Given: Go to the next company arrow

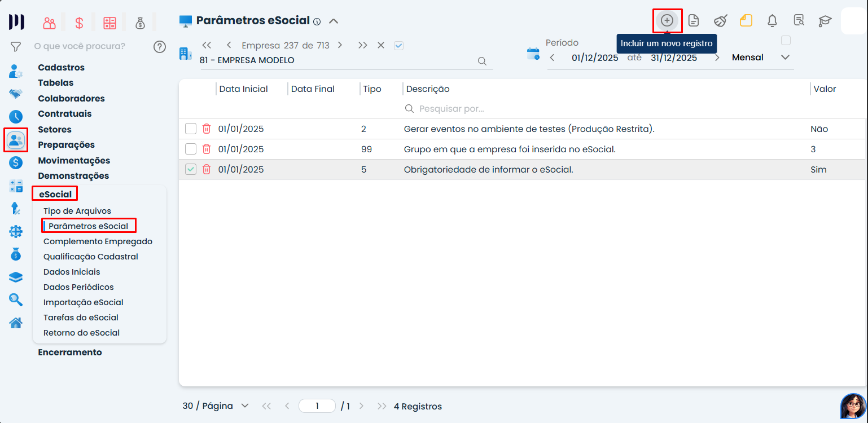Looking at the screenshot, I should tap(340, 45).
